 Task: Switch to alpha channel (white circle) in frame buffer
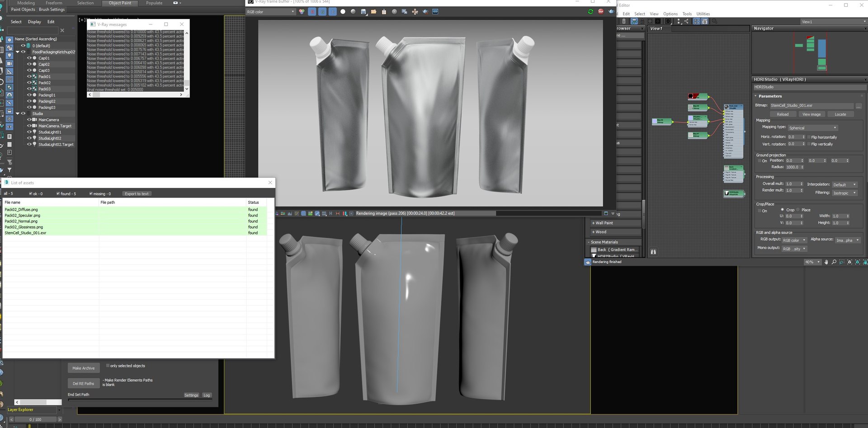[343, 12]
